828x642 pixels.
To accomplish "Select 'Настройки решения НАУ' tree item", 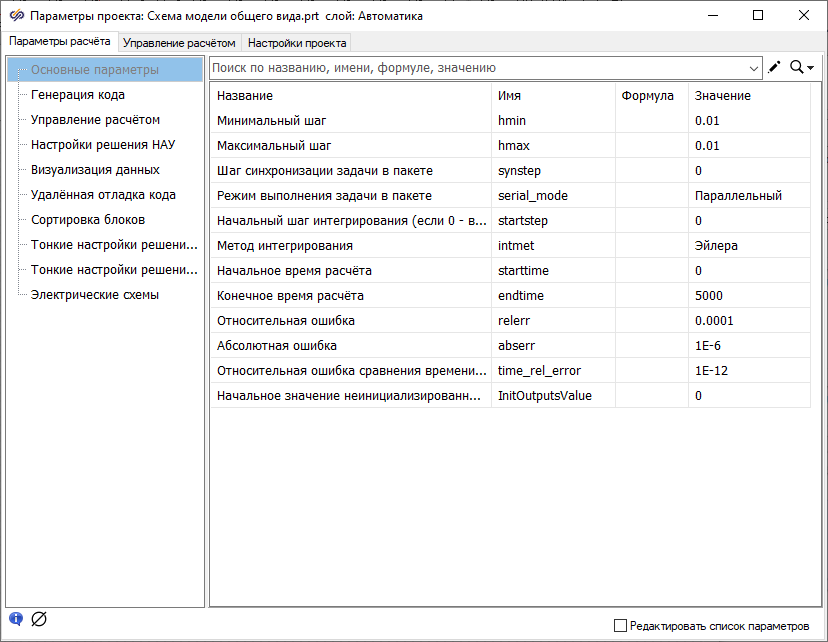I will click(x=102, y=145).
